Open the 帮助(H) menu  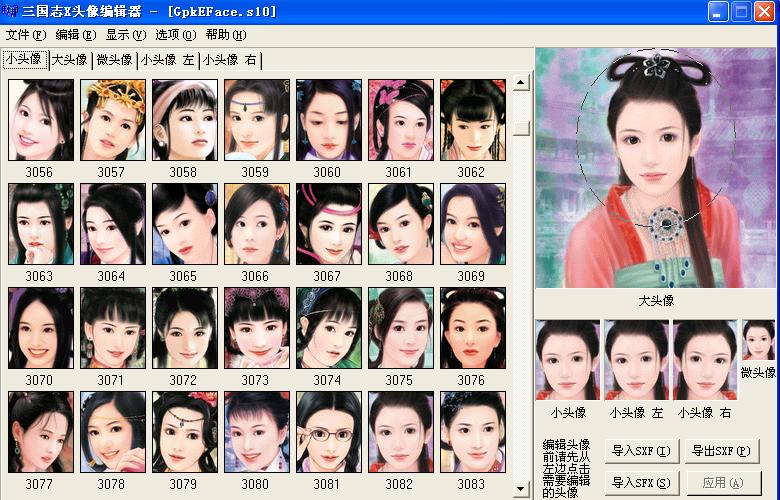coord(224,34)
